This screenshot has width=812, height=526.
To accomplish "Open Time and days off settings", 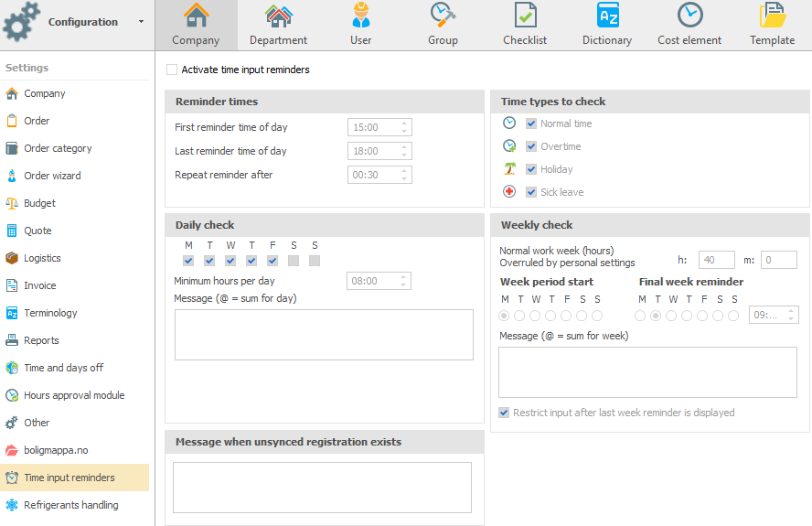I will pyautogui.click(x=75, y=368).
